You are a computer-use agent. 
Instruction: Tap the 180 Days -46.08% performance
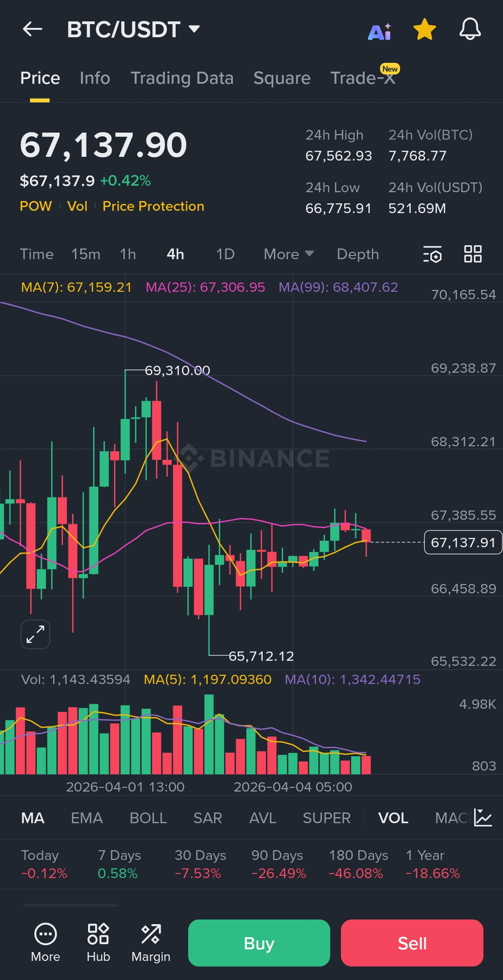click(358, 864)
